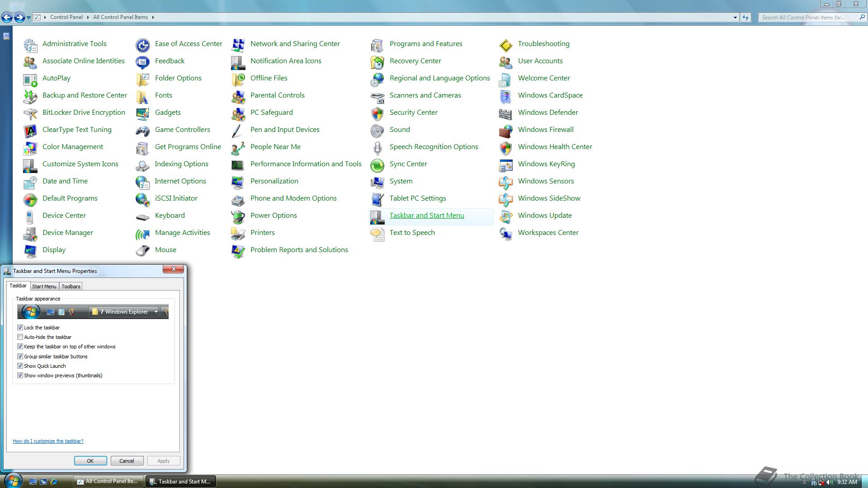This screenshot has height=488, width=868.
Task: Click the Forward navigation button
Action: [x=19, y=17]
